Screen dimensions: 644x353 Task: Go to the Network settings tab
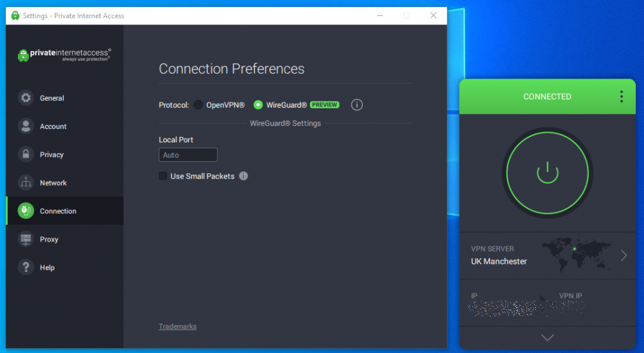pyautogui.click(x=65, y=182)
